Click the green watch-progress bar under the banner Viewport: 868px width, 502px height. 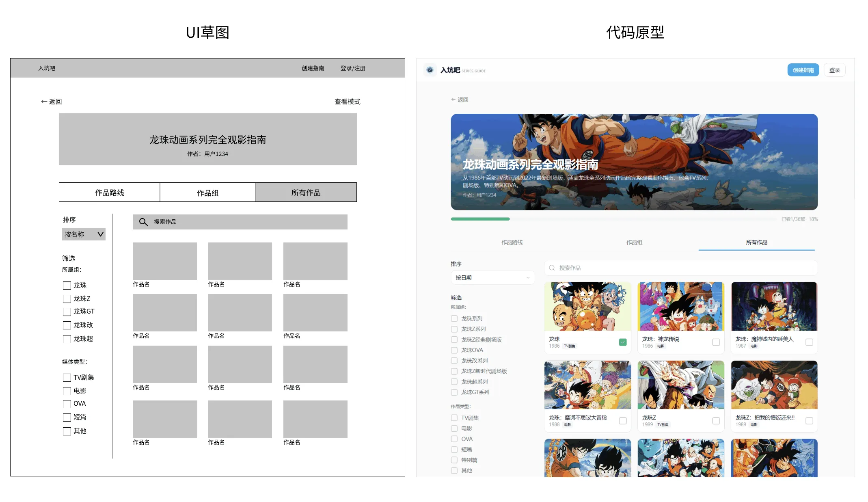tap(480, 219)
